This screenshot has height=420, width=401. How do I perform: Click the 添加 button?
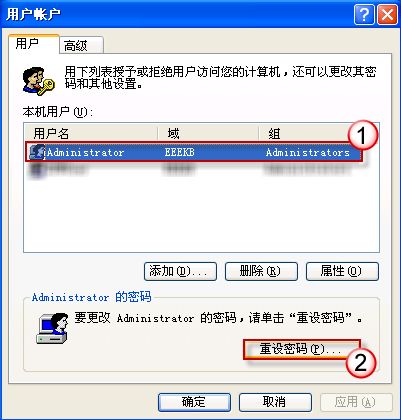point(180,271)
